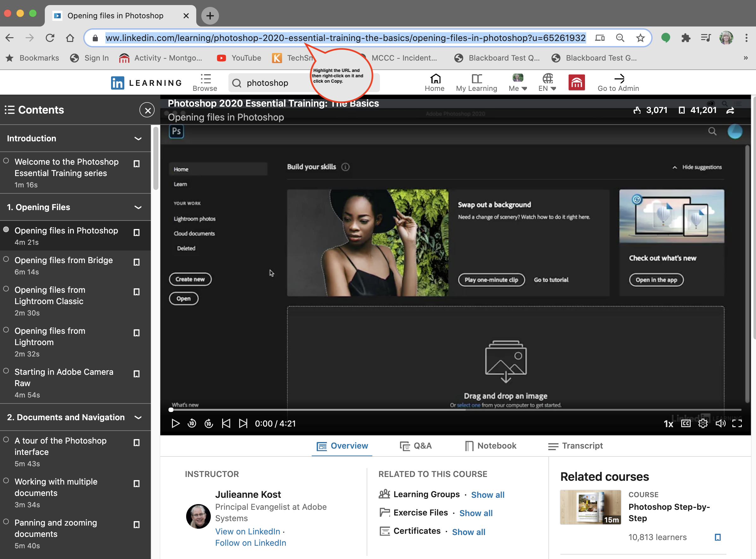Save the Photoshop Step-by-Step related course
Viewport: 756px width, 559px height.
point(718,537)
